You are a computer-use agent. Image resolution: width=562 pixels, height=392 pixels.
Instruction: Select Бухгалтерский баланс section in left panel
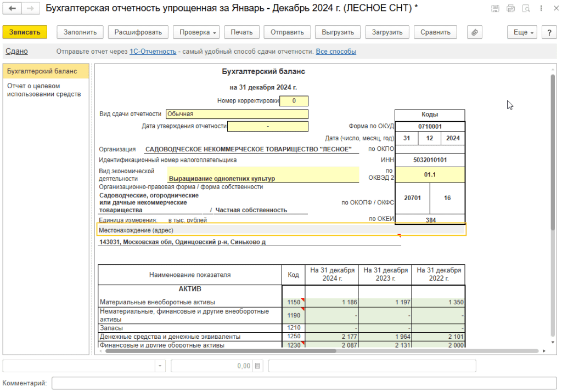click(45, 71)
